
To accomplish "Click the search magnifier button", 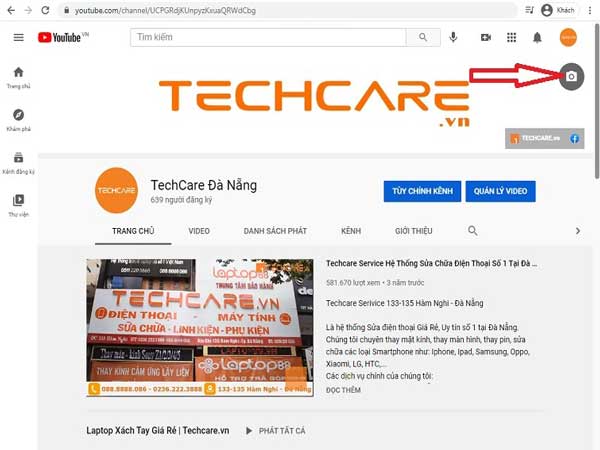I will point(424,37).
